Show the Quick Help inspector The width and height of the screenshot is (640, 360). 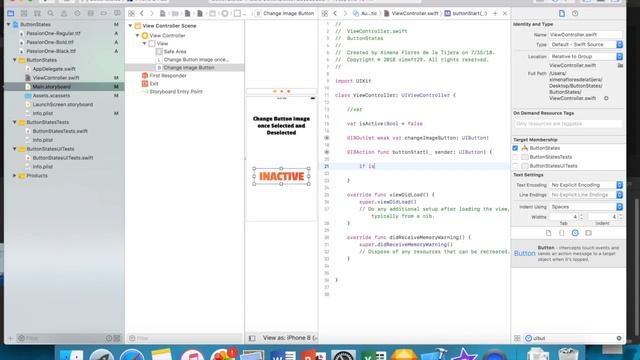coord(575,13)
